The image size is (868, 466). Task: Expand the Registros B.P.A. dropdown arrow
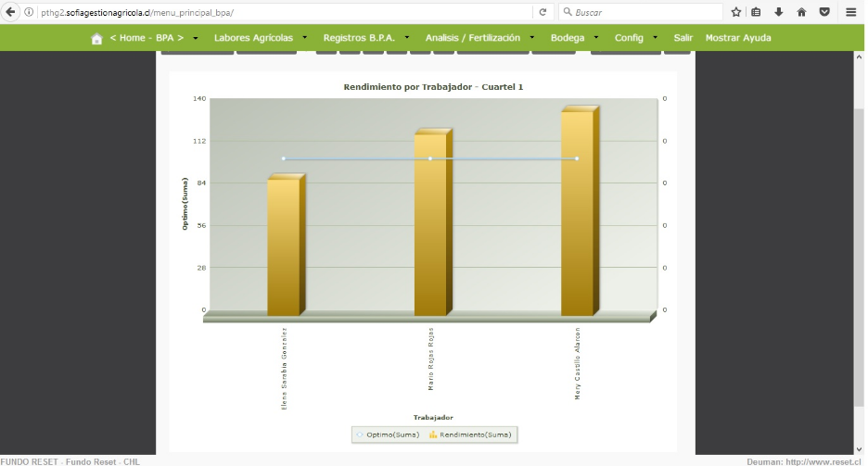[407, 38]
